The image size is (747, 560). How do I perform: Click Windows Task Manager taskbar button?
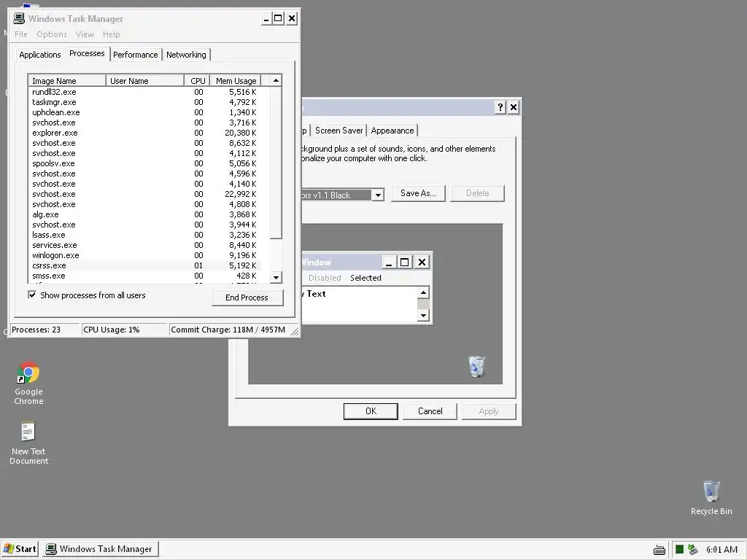(100, 549)
